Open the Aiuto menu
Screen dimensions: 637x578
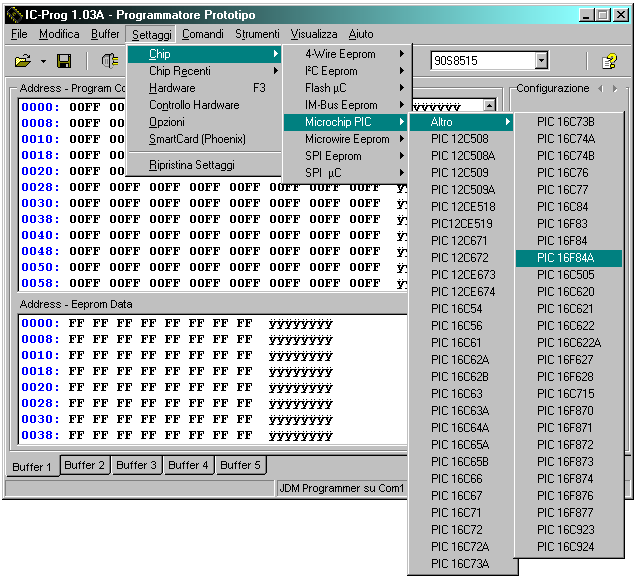click(x=360, y=34)
